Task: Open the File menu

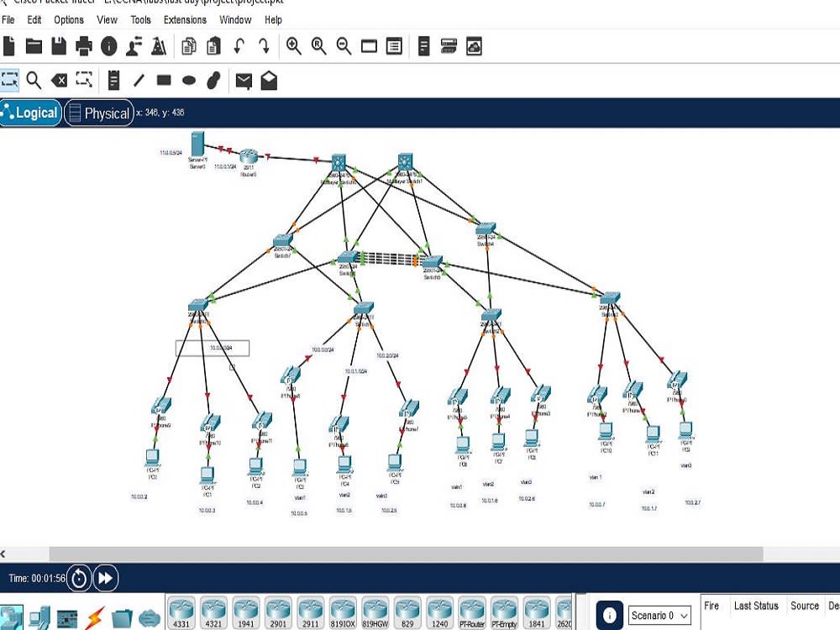Action: pos(8,20)
